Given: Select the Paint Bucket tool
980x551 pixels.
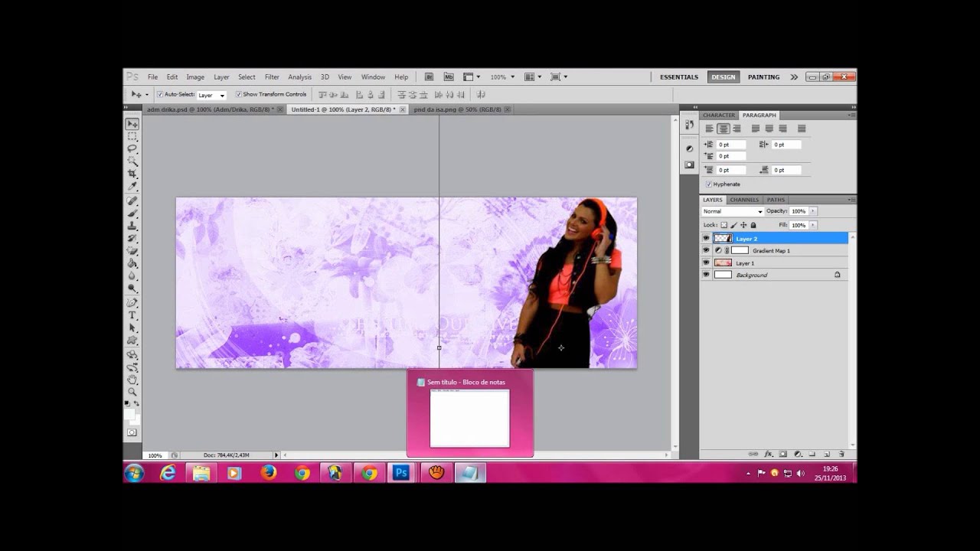Looking at the screenshot, I should click(132, 262).
